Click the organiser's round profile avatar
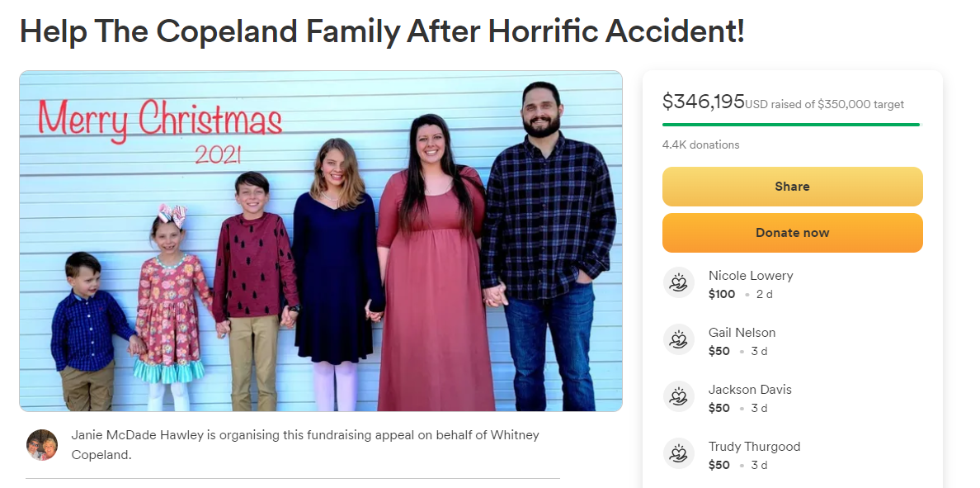Screen dimensions: 980x488 pyautogui.click(x=42, y=444)
